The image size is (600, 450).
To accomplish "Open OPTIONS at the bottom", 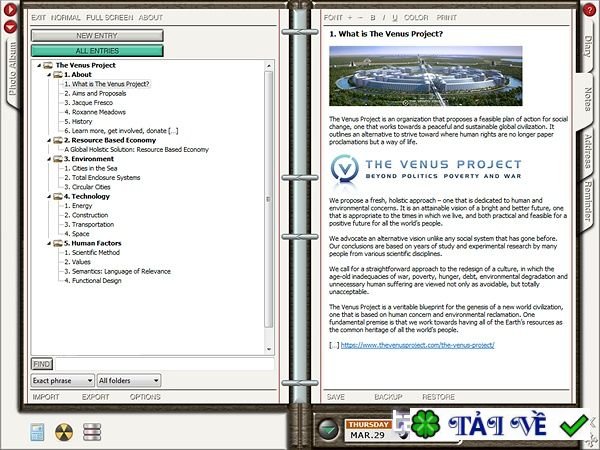I will coord(145,397).
